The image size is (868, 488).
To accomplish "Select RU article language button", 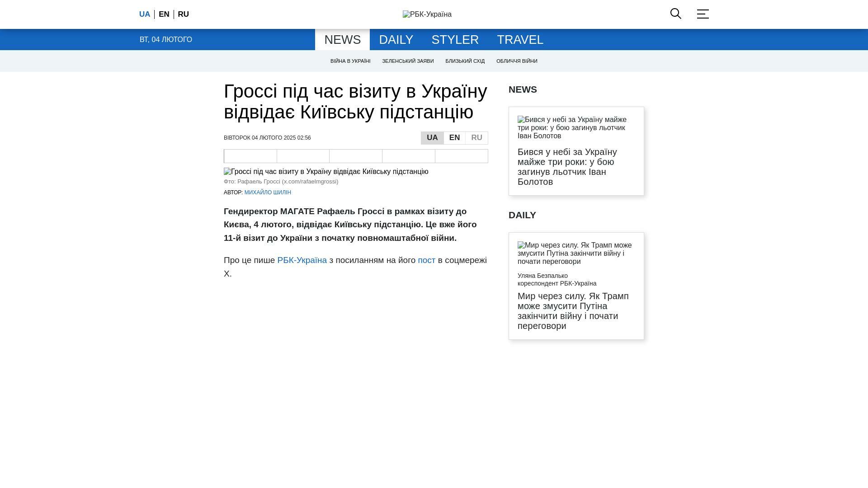I will coord(476,138).
